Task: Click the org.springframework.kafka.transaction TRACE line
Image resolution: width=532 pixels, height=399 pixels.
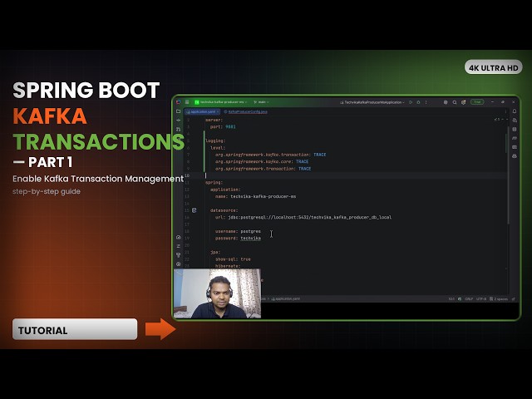Action: (270, 155)
